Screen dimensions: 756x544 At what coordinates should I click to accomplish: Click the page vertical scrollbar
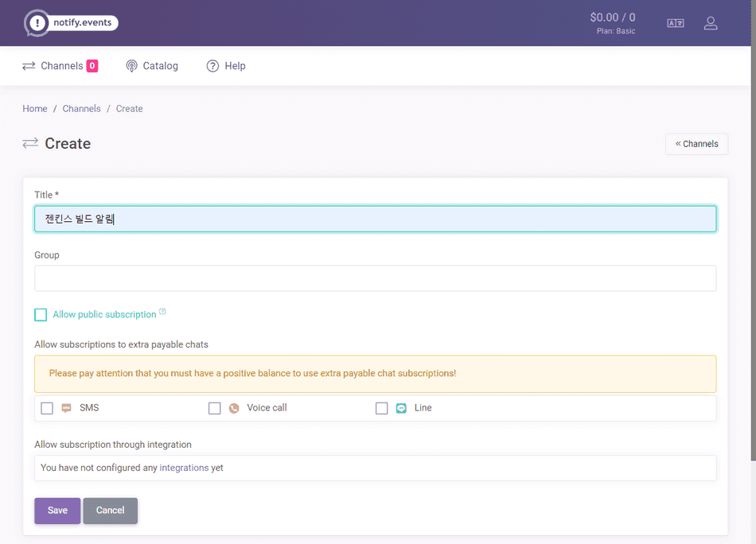[x=753, y=231]
